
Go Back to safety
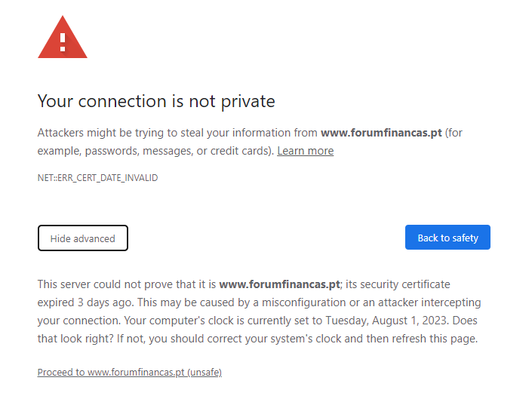[x=447, y=238]
